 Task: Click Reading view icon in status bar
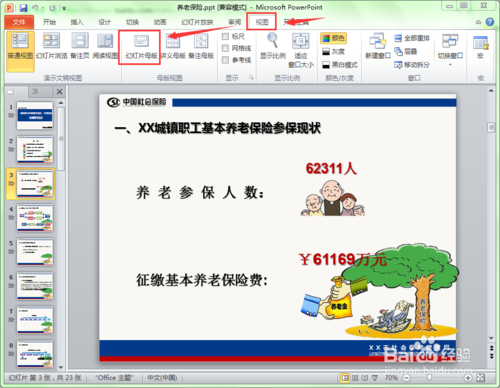click(365, 378)
